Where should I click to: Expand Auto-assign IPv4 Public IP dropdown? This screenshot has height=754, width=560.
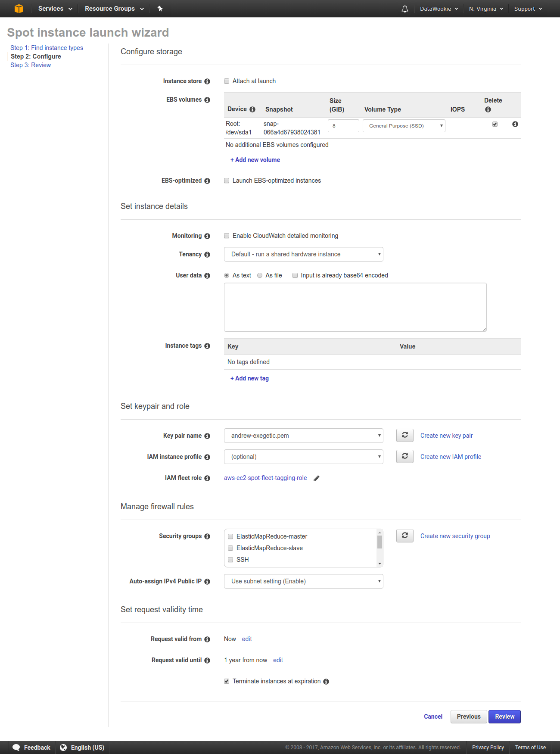point(303,581)
